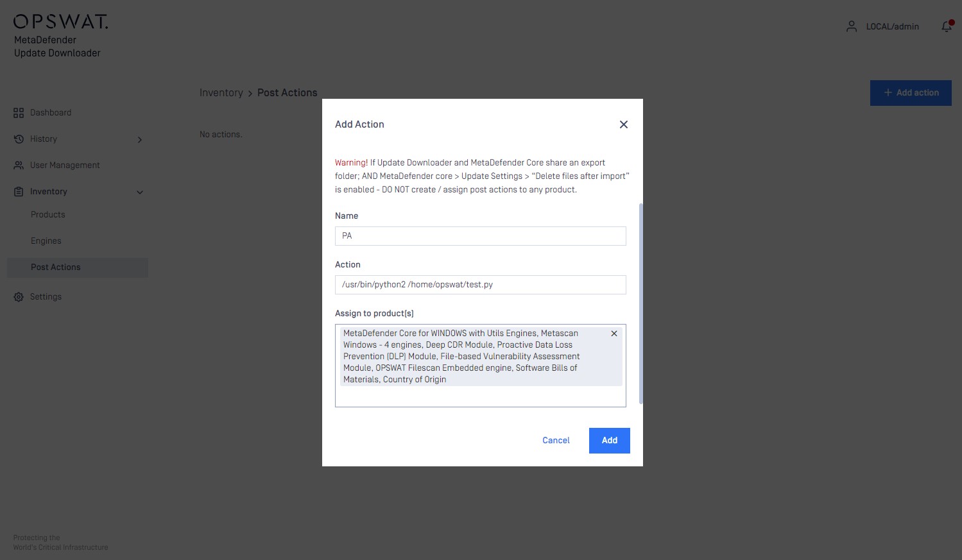The image size is (962, 560).
Task: Click the MetaDefender Update Downloader title
Action: [x=57, y=47]
